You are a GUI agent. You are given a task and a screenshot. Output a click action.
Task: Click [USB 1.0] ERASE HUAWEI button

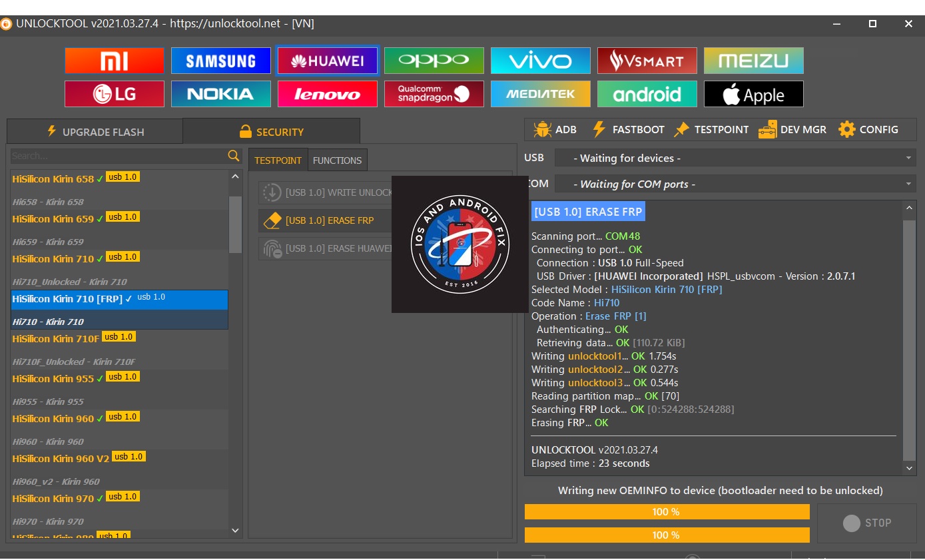(x=326, y=248)
